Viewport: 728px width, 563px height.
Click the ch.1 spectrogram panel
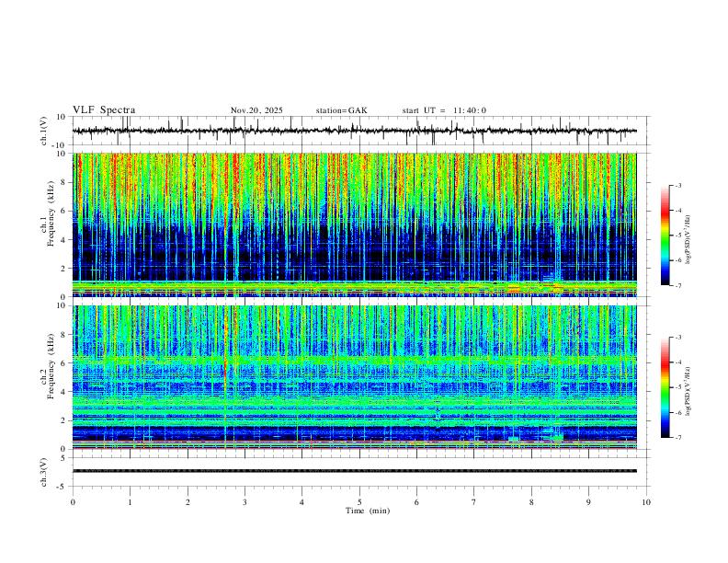pos(355,224)
